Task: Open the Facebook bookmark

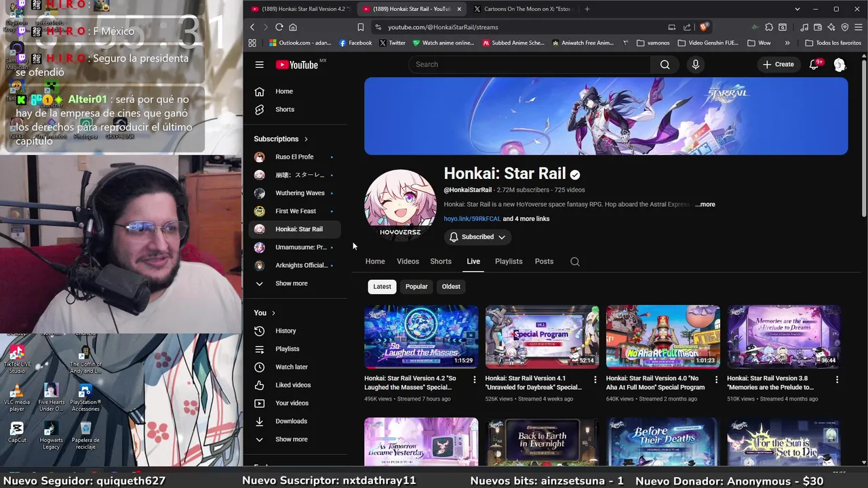Action: [x=355, y=43]
